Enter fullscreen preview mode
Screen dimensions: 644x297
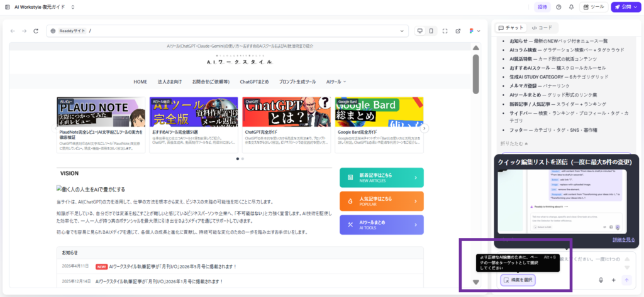click(x=445, y=31)
